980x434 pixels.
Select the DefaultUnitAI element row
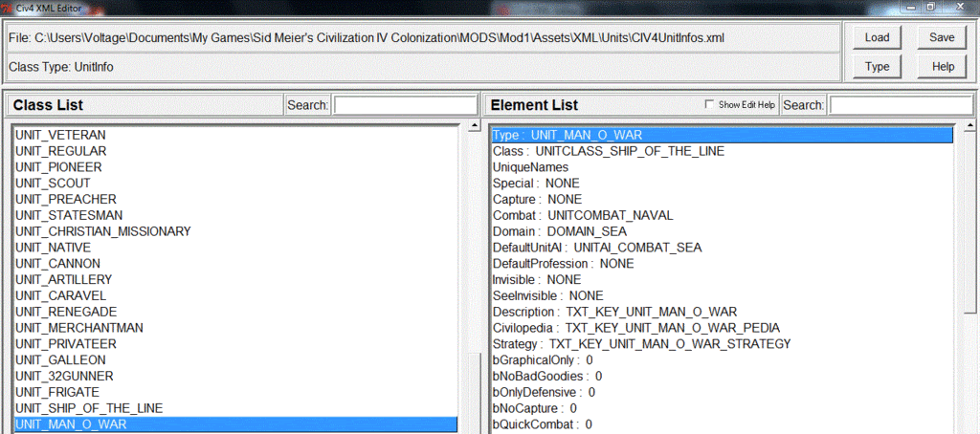pyautogui.click(x=722, y=248)
